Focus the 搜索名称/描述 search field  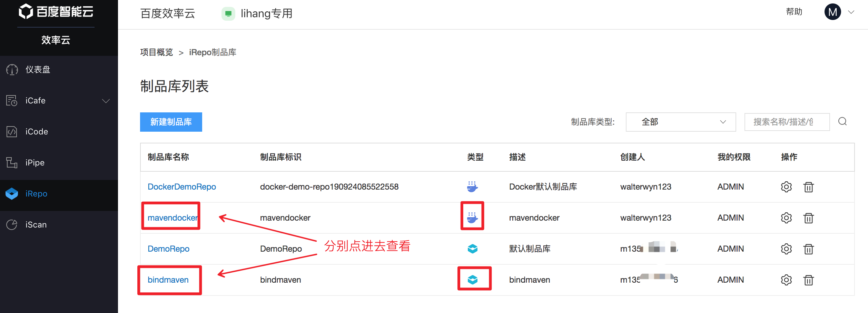click(787, 122)
